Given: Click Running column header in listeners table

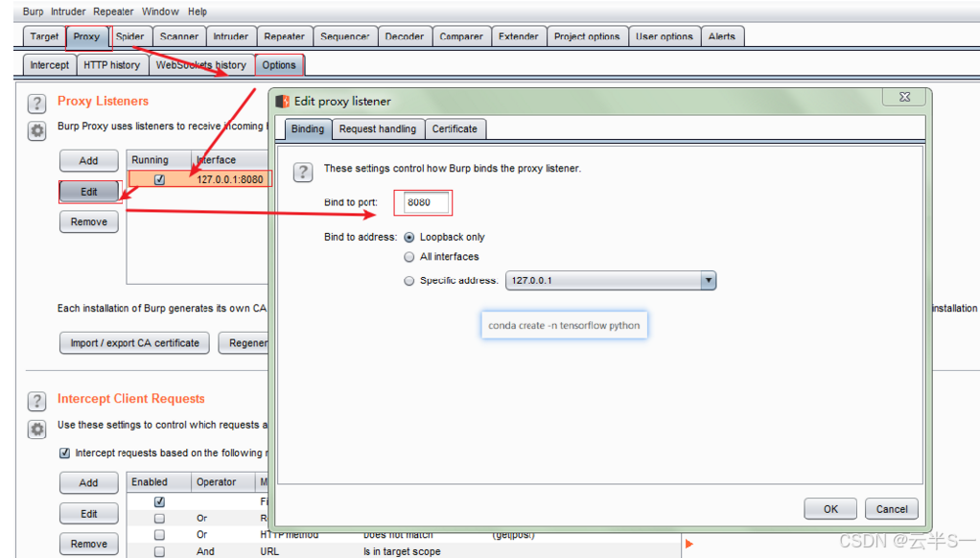Looking at the screenshot, I should point(159,160).
